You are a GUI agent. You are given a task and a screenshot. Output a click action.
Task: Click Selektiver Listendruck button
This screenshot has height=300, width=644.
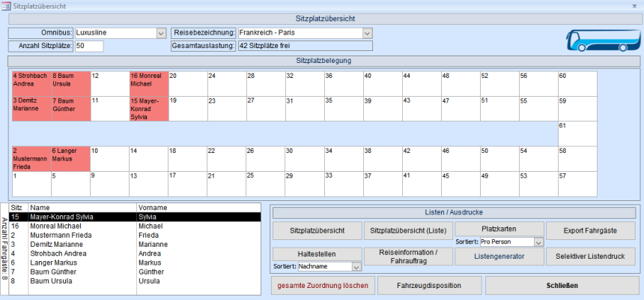click(x=590, y=256)
